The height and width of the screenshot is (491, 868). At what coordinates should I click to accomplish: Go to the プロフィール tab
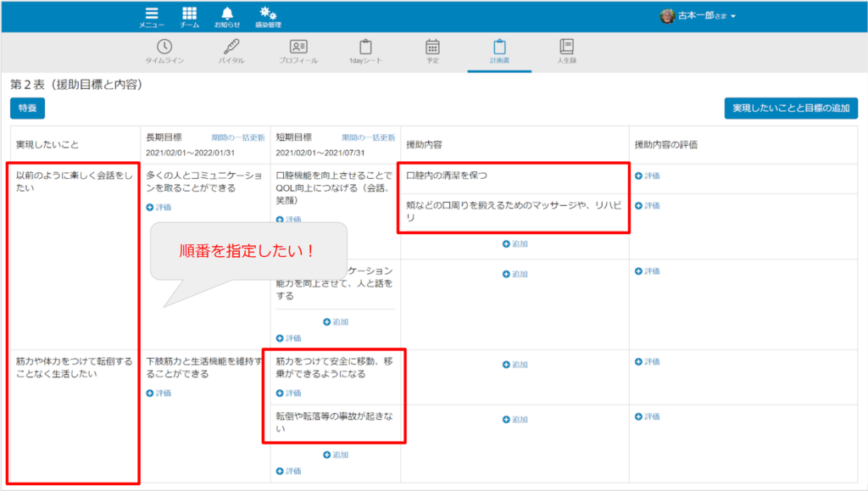pos(298,52)
